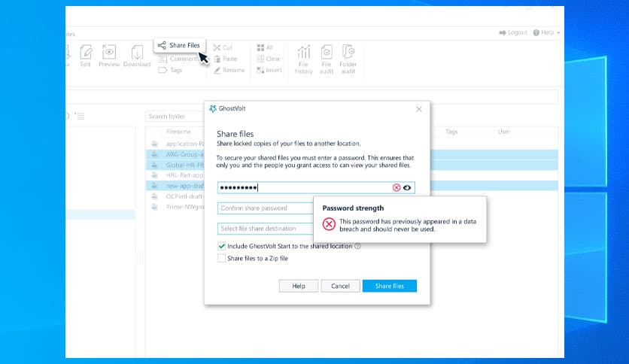This screenshot has height=364, width=629.
Task: Check Share files to a Zip file
Action: pos(221,259)
